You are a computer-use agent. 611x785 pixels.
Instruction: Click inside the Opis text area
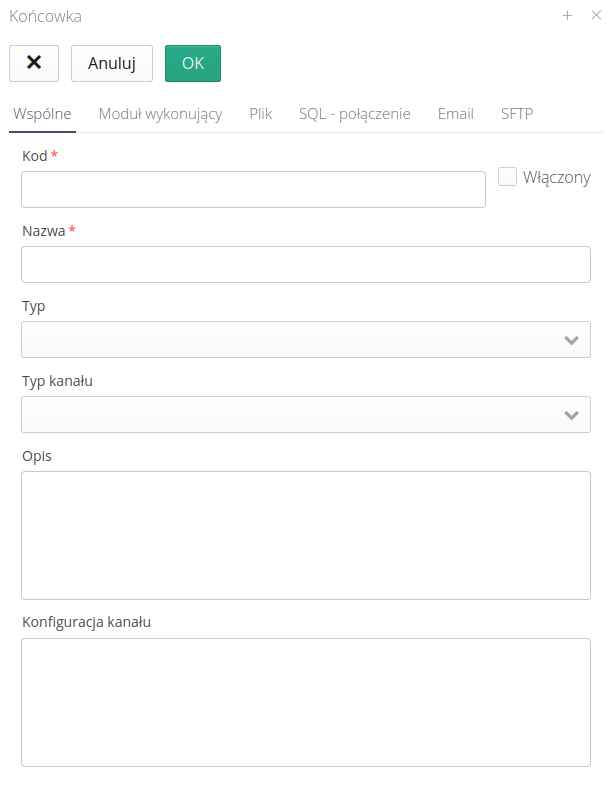point(305,535)
